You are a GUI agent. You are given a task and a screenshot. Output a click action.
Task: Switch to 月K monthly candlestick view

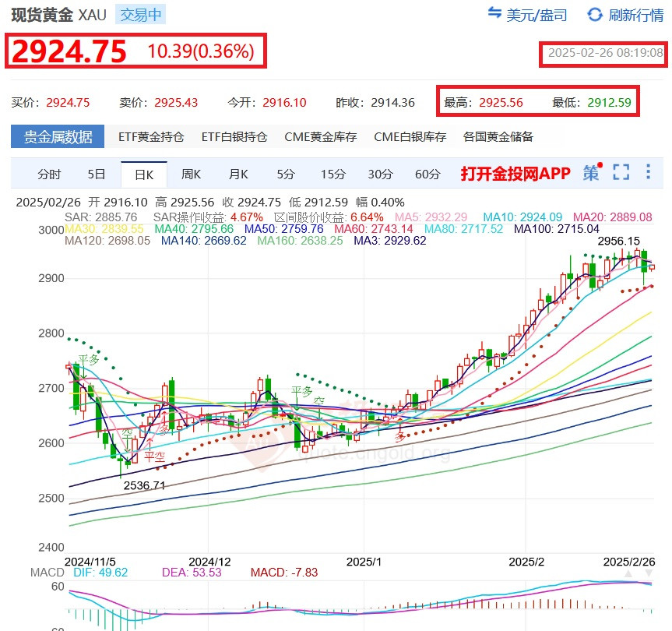238,174
